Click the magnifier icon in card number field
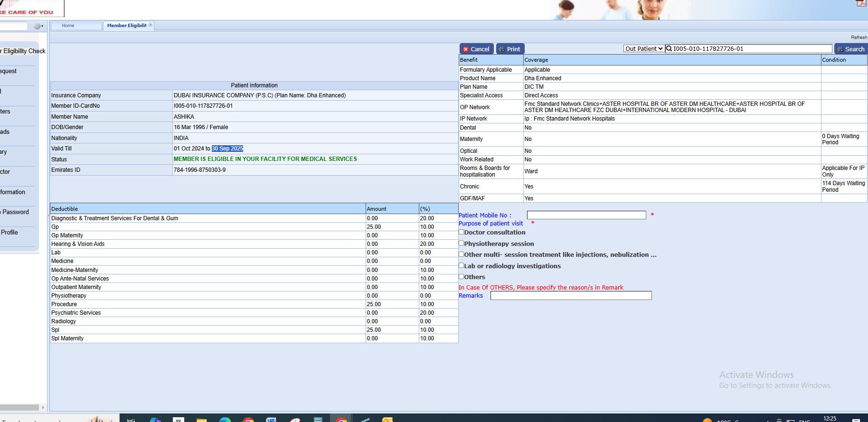Viewport: 868px width, 422px height. [x=669, y=48]
